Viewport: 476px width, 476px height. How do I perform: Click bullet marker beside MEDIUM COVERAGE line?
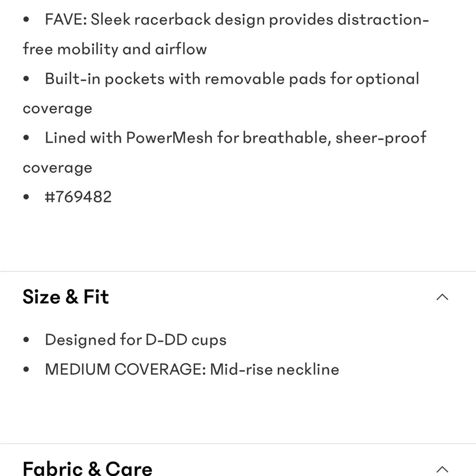click(x=26, y=369)
